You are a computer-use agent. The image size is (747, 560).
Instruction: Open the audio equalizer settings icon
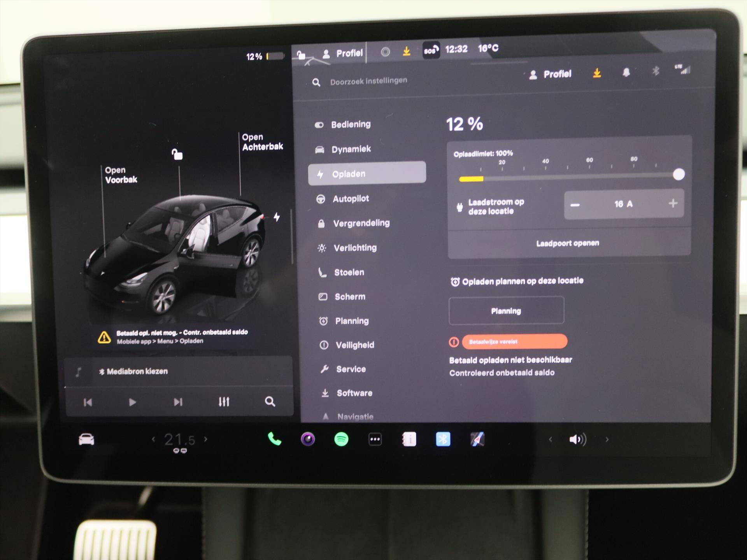click(224, 402)
